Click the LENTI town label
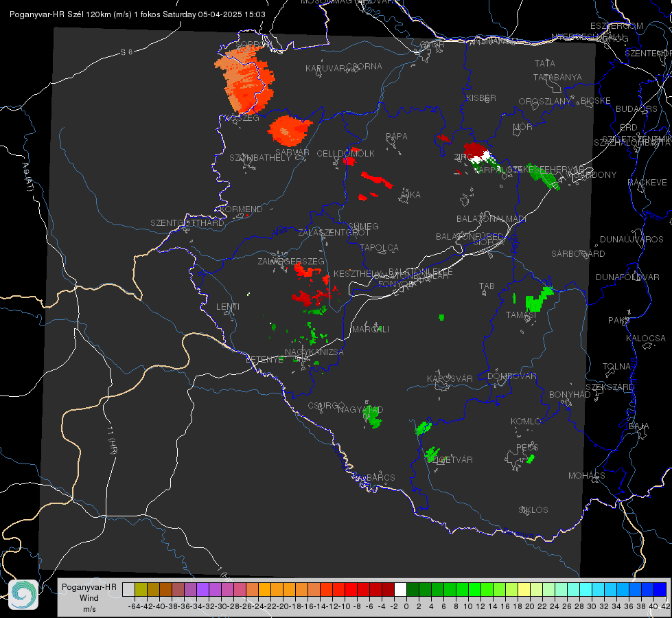This screenshot has height=618, width=672. 228,307
